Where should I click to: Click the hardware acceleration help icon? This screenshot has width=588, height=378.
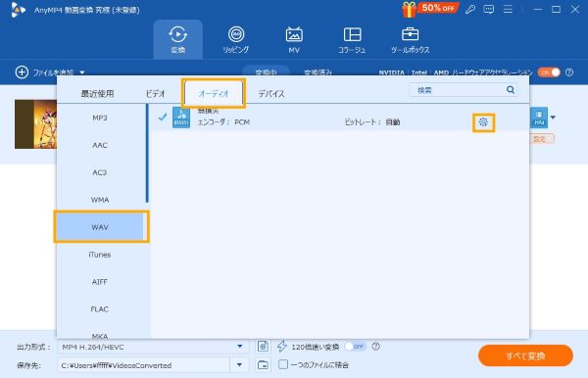569,72
